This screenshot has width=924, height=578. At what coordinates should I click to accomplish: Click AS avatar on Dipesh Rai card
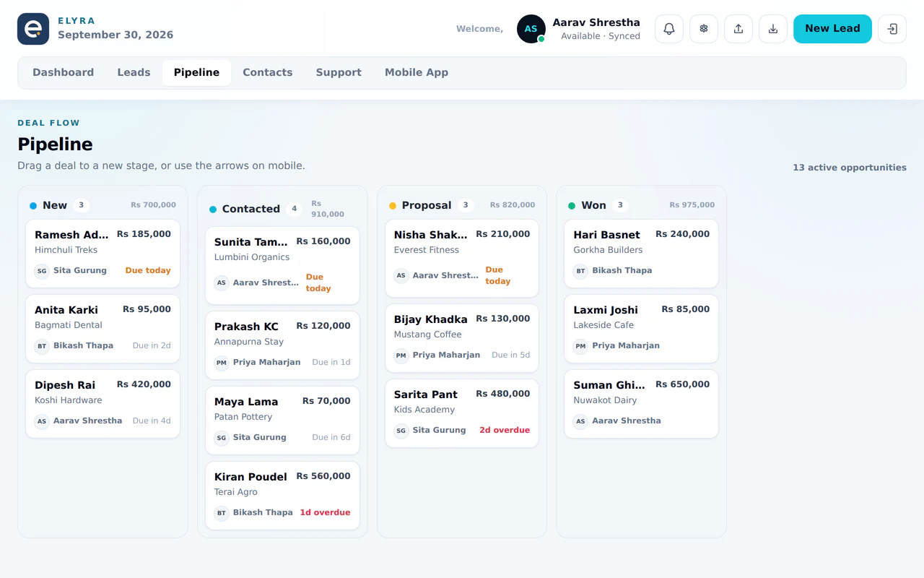tap(42, 421)
